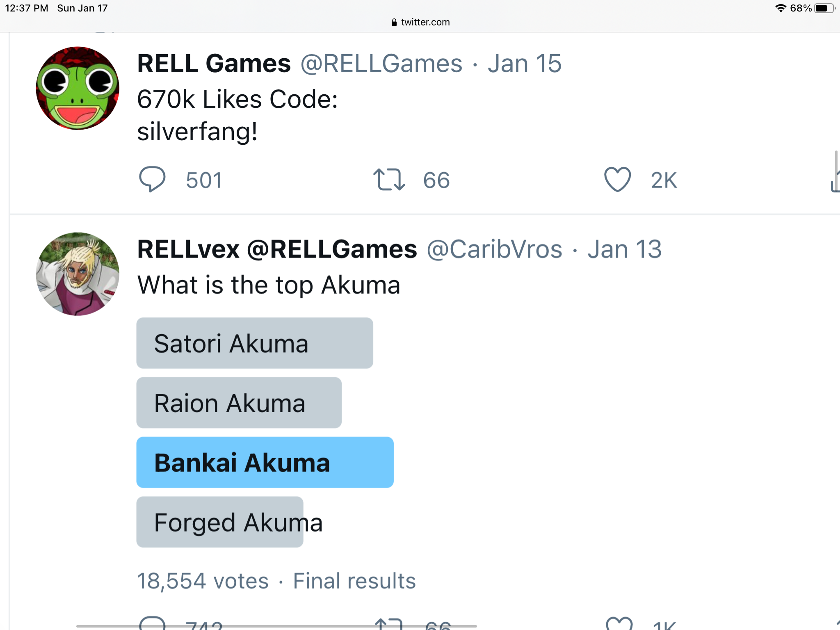
Task: Retweet the 670k Likes Code tweet
Action: coord(389,180)
